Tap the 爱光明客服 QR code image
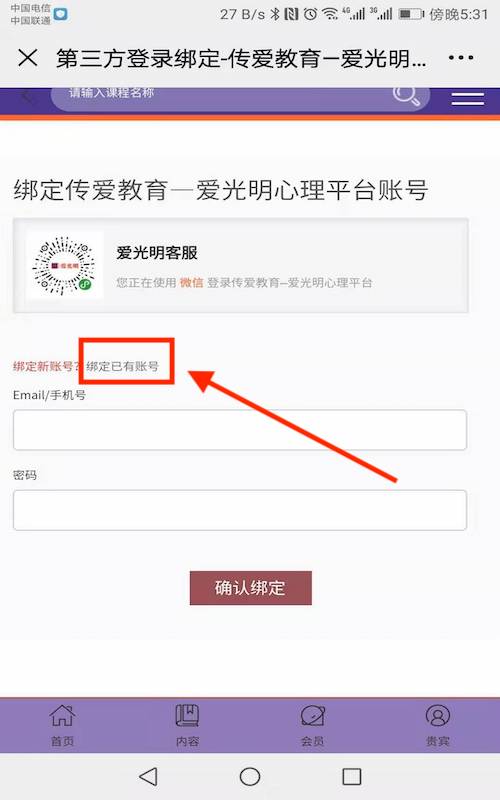The image size is (500, 800). [x=64, y=265]
